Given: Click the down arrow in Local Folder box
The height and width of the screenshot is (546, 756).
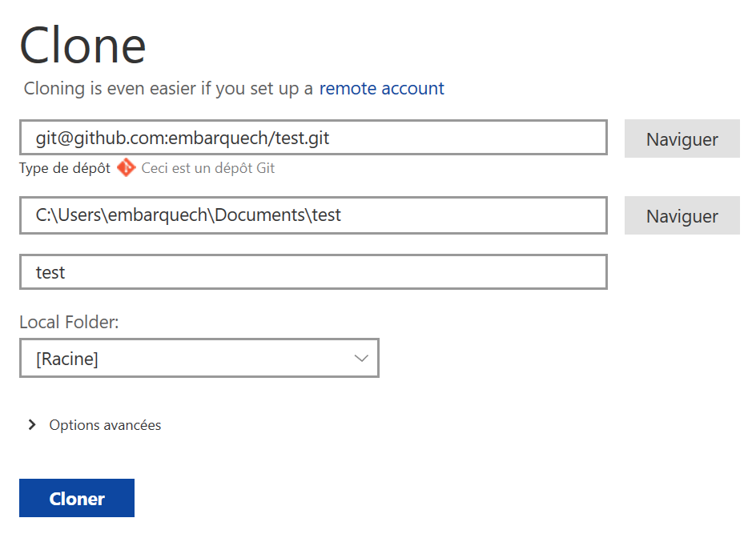Looking at the screenshot, I should click(x=361, y=359).
